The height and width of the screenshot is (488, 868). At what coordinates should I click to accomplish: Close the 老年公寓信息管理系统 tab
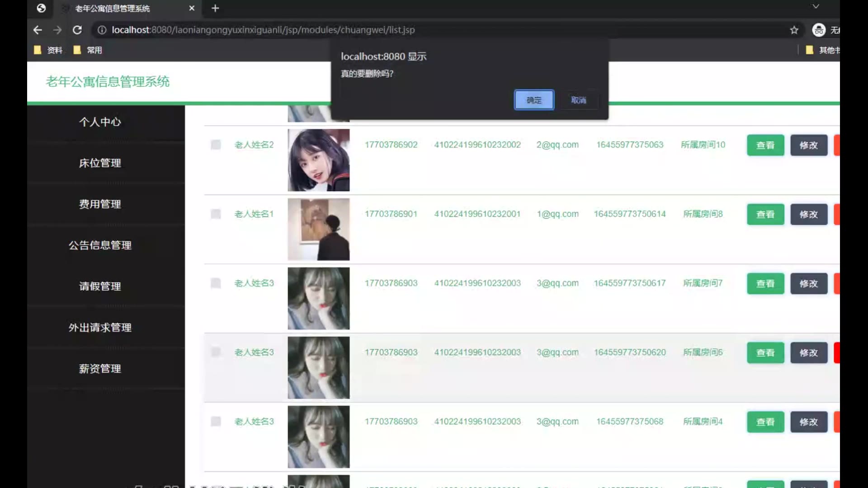192,8
